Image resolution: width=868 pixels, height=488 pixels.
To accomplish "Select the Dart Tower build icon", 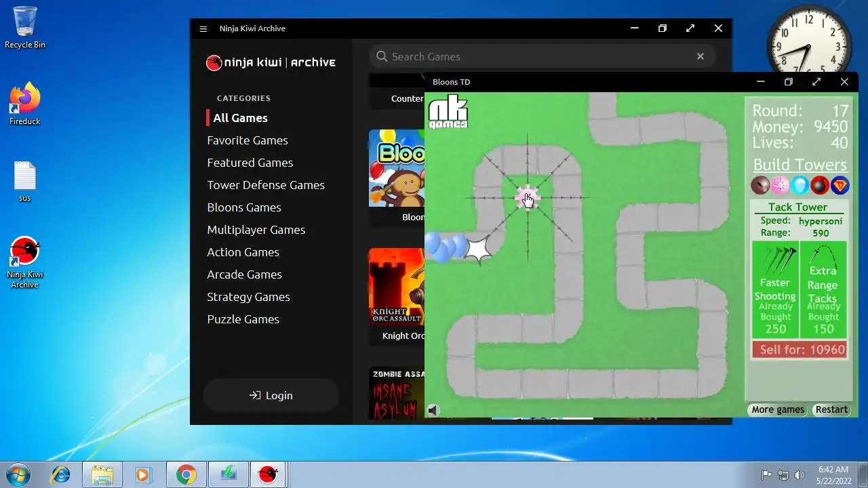I will (760, 185).
